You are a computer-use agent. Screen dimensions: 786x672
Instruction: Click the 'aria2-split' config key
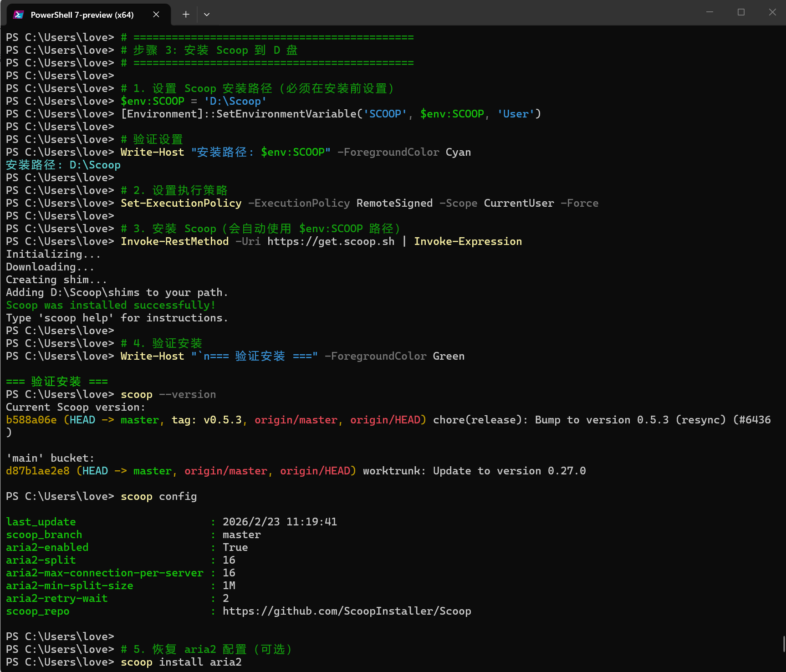pyautogui.click(x=41, y=560)
